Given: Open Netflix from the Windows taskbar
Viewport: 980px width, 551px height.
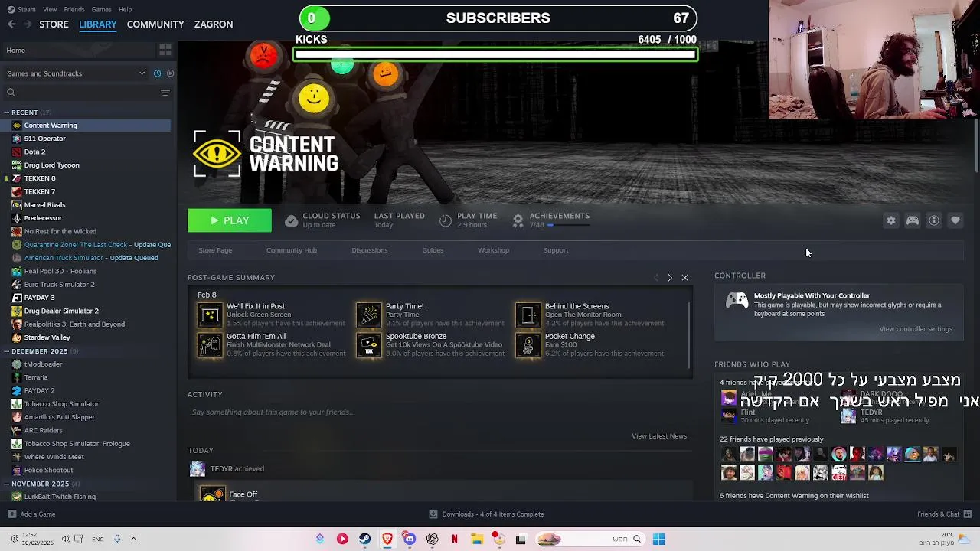Looking at the screenshot, I should pos(455,540).
